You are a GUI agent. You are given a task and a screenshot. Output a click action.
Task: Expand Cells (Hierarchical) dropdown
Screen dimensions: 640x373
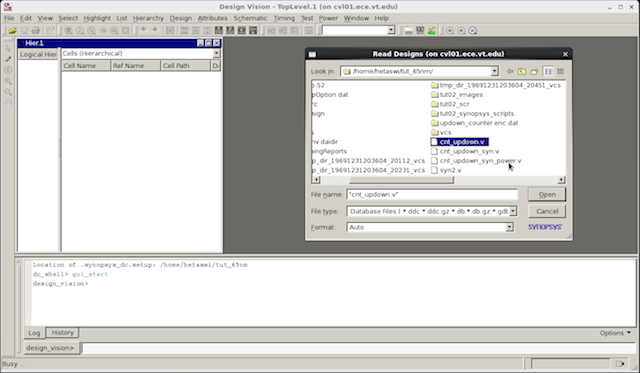216,53
